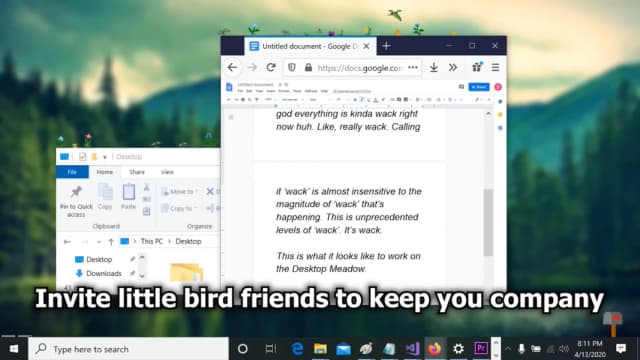Image resolution: width=640 pixels, height=360 pixels.
Task: Open Task View
Action: pyautogui.click(x=271, y=349)
